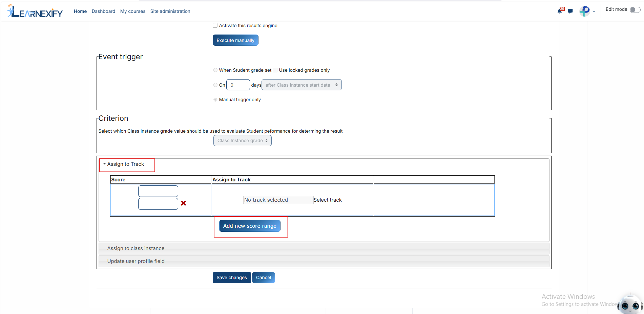The width and height of the screenshot is (644, 314).
Task: Click the upper Score input field
Action: [158, 191]
